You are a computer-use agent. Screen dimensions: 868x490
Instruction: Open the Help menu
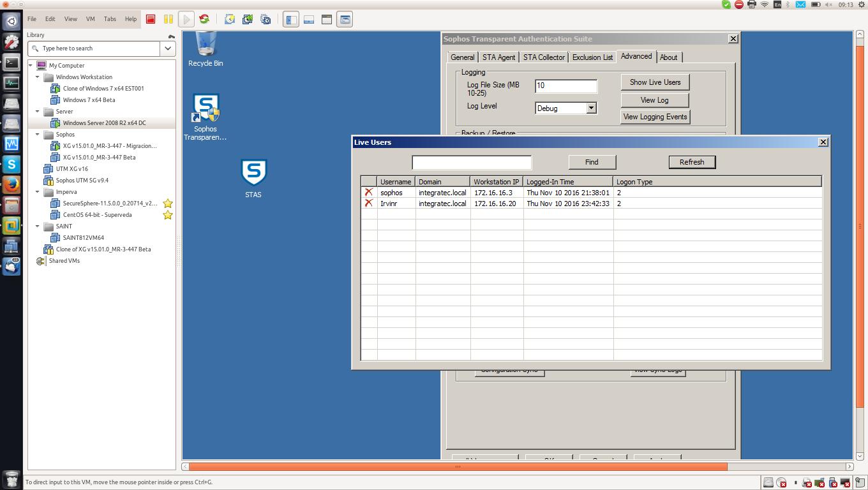[131, 19]
